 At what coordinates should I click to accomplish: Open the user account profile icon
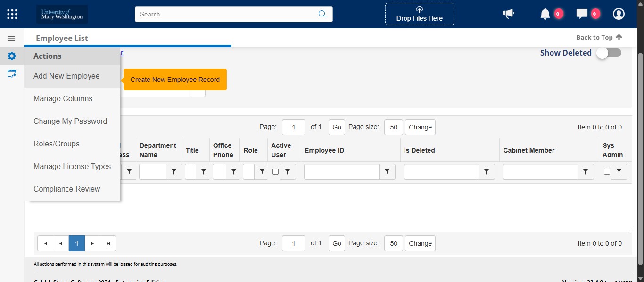click(x=618, y=14)
